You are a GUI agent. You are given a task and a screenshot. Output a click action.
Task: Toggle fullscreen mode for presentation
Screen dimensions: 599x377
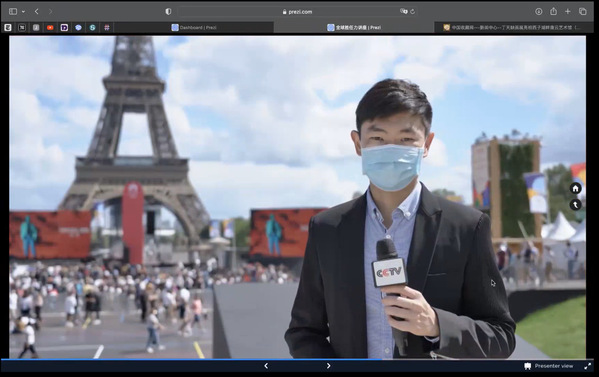coord(588,366)
